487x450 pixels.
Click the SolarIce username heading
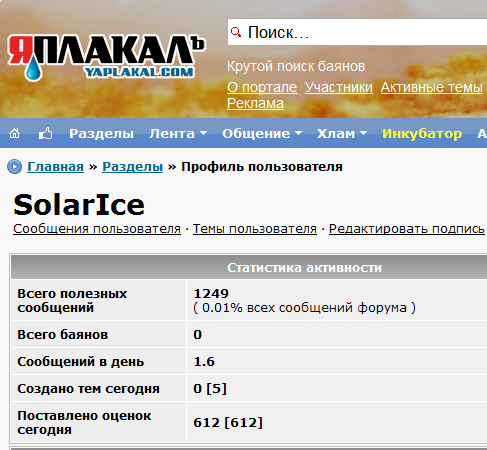[x=79, y=205]
